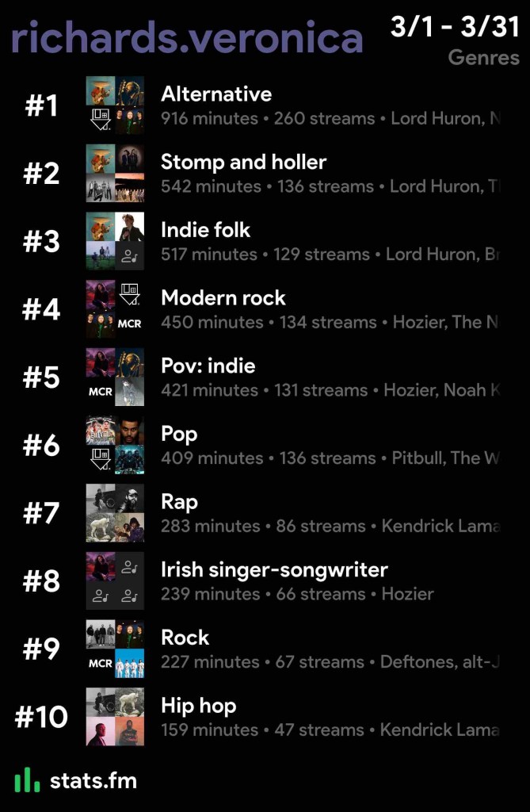Select the Rock genre artwork collage

tap(115, 649)
